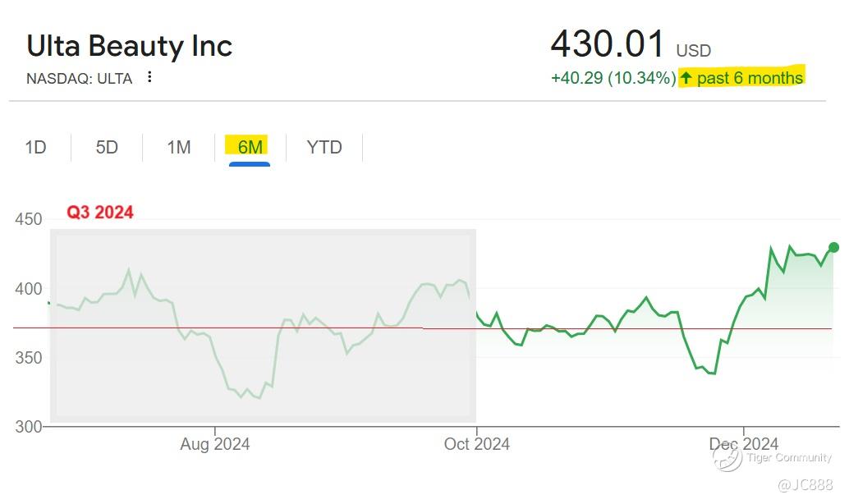Open the three-dot menu beside NASDAQ: ULTA
This screenshot has height=504, width=849.
(x=149, y=77)
